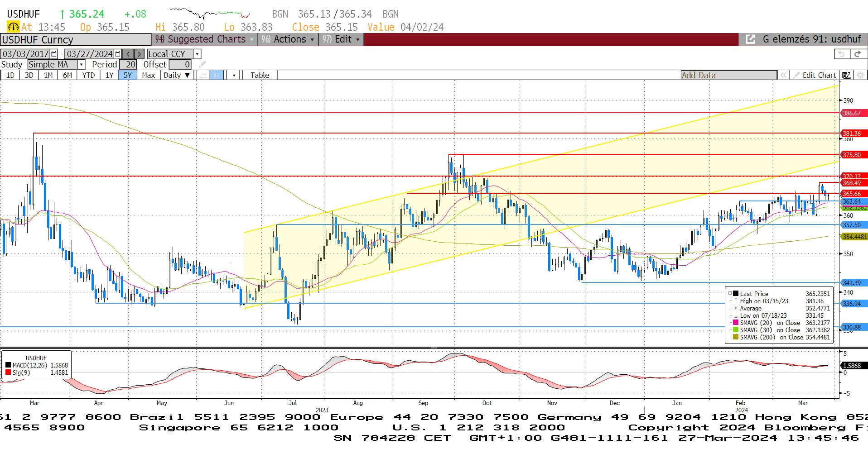Open end date calendar picker for 03/27/2024
868x463 pixels.
tap(118, 54)
